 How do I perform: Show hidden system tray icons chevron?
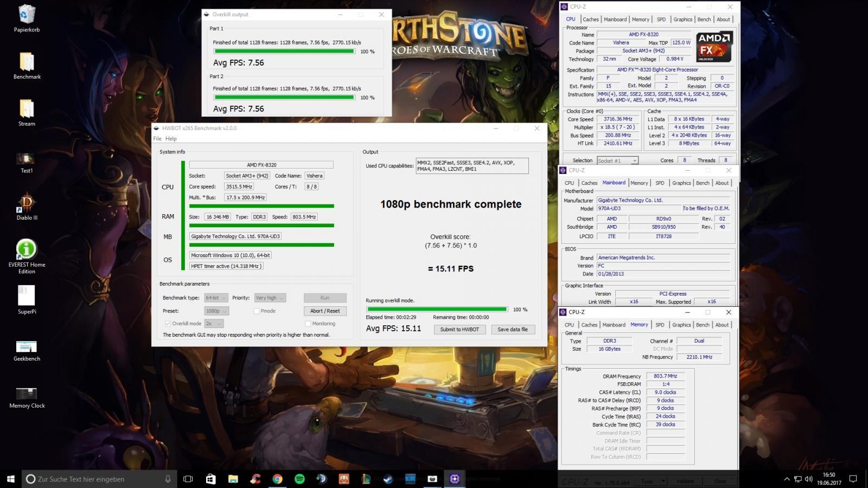click(x=787, y=479)
